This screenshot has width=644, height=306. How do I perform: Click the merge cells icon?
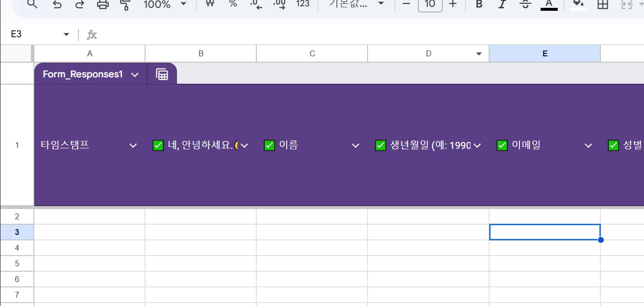tap(627, 4)
